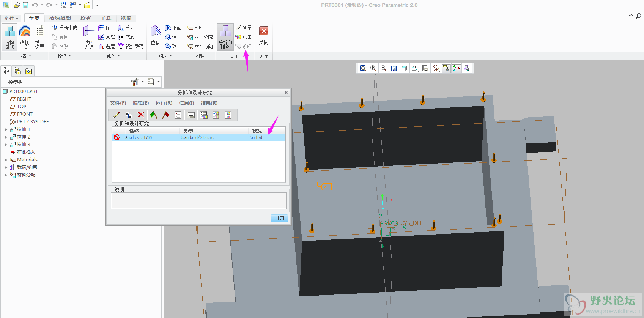Screen dimensions: 644x318
Task: Create a 平面 planar constraint
Action: tap(173, 28)
